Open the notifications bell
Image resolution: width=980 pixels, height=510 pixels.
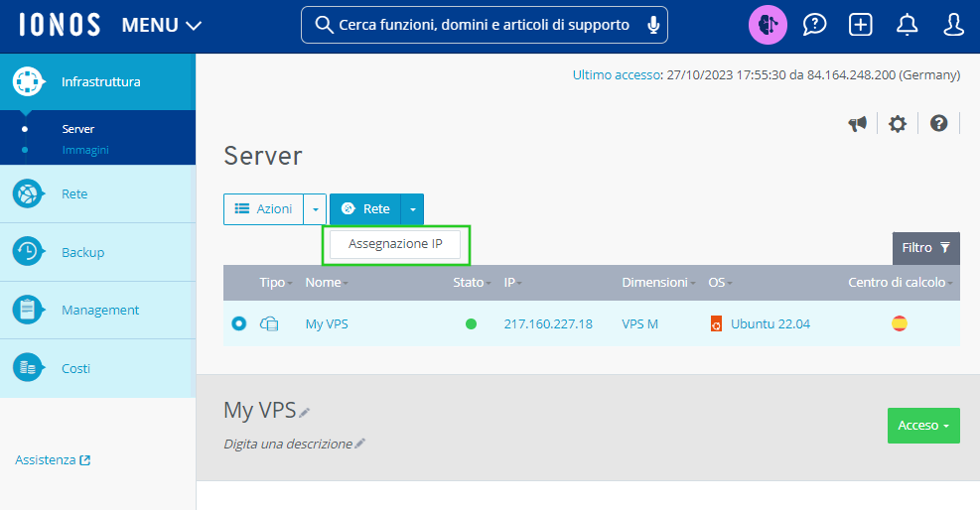click(x=907, y=25)
